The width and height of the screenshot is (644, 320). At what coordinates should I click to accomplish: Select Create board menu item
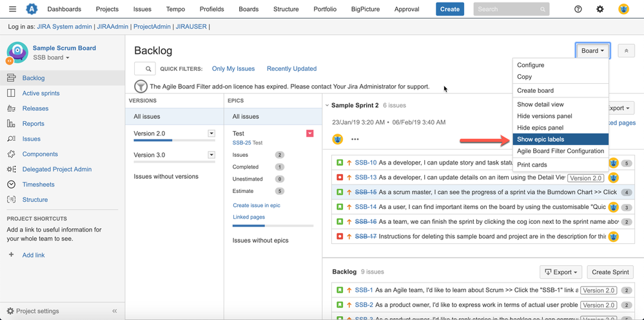coord(560,90)
